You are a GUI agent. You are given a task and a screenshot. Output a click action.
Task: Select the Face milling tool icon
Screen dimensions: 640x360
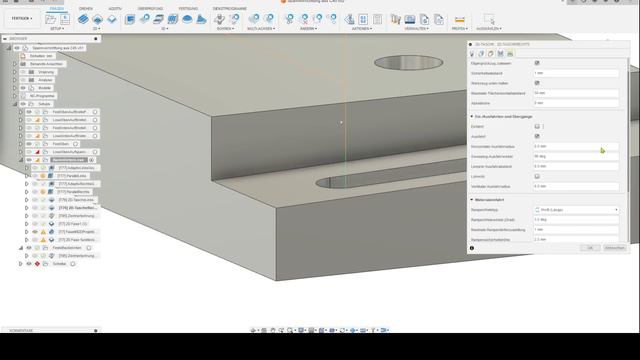[x=112, y=19]
